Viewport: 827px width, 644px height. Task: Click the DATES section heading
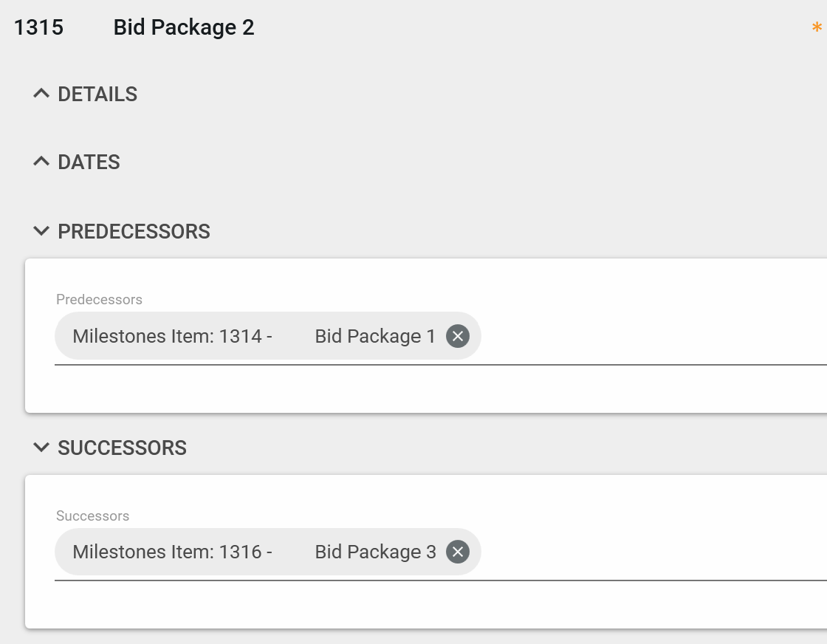pos(89,162)
